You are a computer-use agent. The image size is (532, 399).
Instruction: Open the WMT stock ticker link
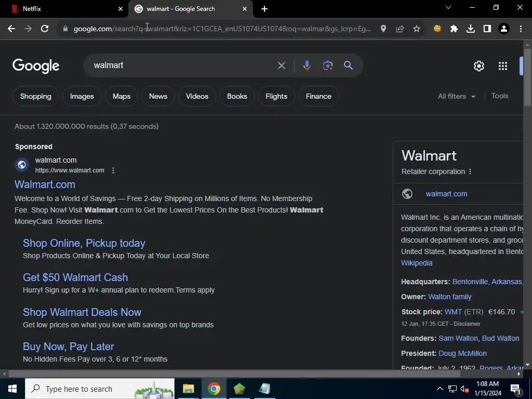(453, 312)
